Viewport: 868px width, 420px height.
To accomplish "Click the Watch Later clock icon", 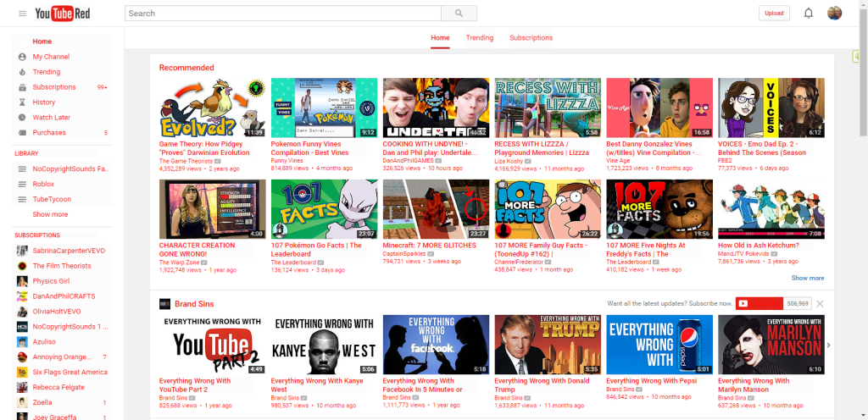I will pos(22,118).
